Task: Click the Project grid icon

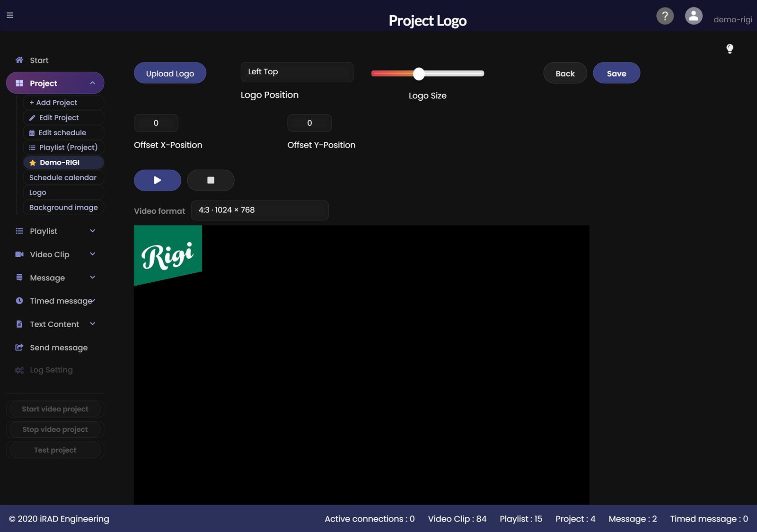Action: [19, 83]
